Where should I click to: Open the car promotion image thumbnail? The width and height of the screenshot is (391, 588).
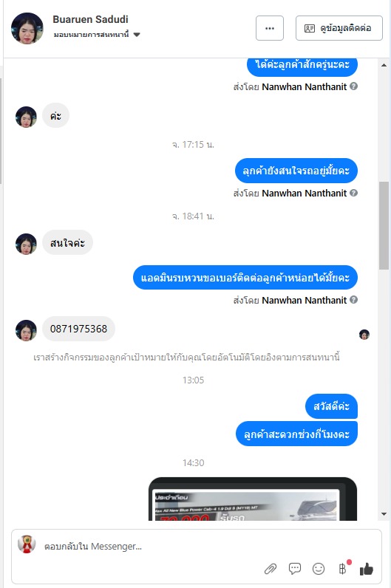(253, 499)
